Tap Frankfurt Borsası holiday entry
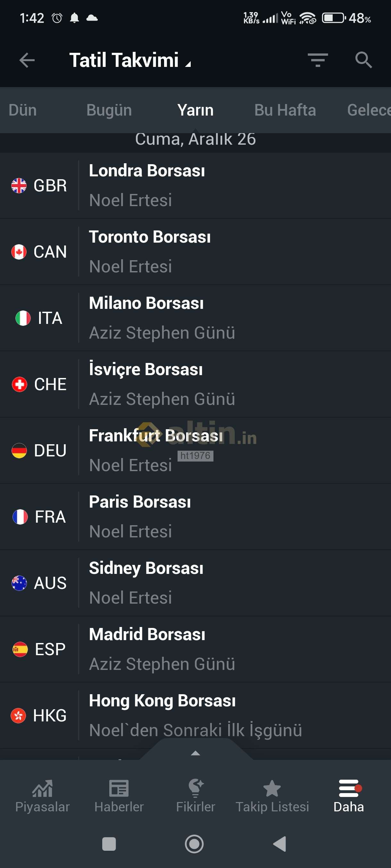The height and width of the screenshot is (868, 391). pyautogui.click(x=196, y=450)
